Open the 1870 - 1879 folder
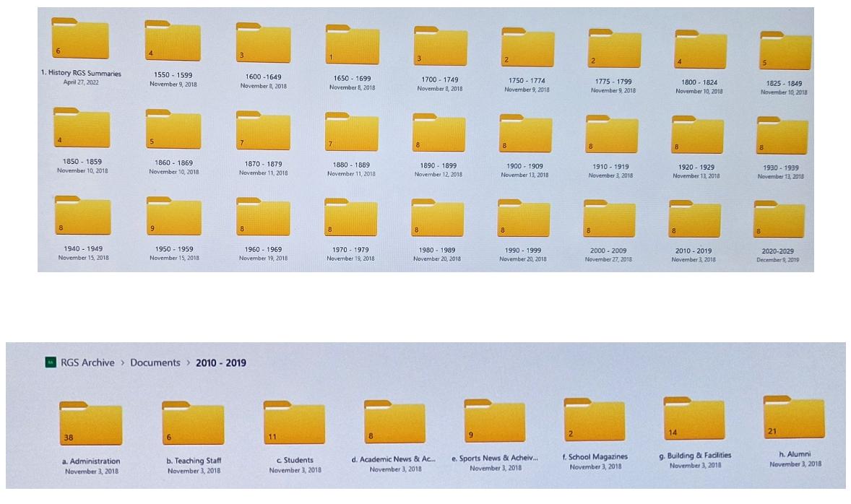Screen dimensions: 851x504 pyautogui.click(x=263, y=131)
